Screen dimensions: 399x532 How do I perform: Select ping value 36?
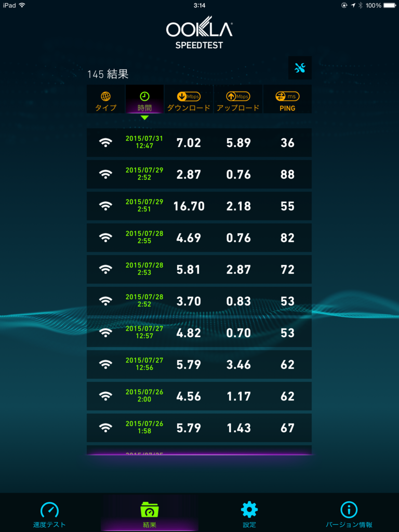click(x=287, y=143)
